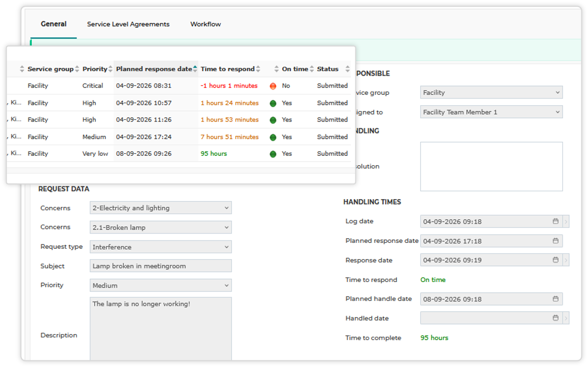Open the Workflow tab
This screenshot has height=367, width=588.
coord(206,24)
